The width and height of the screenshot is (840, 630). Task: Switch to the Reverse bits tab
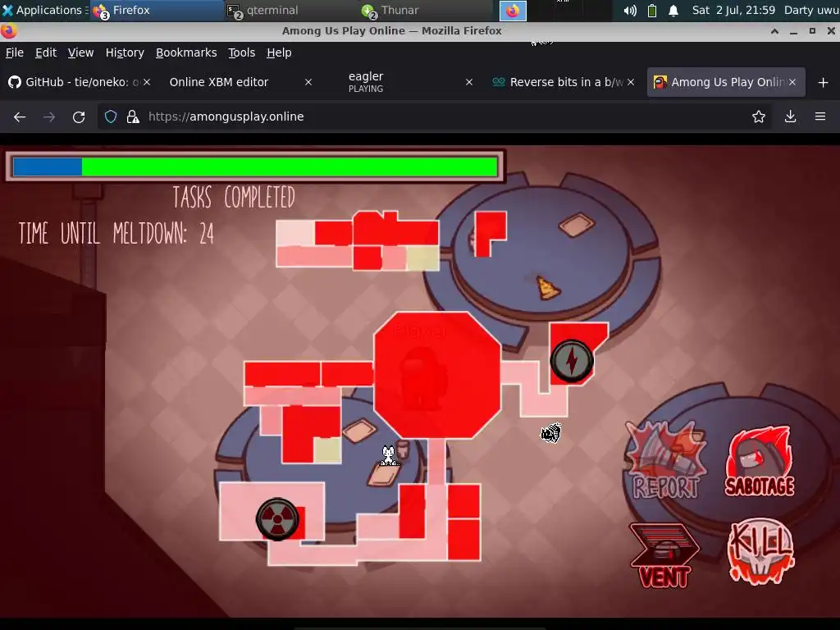tap(564, 82)
